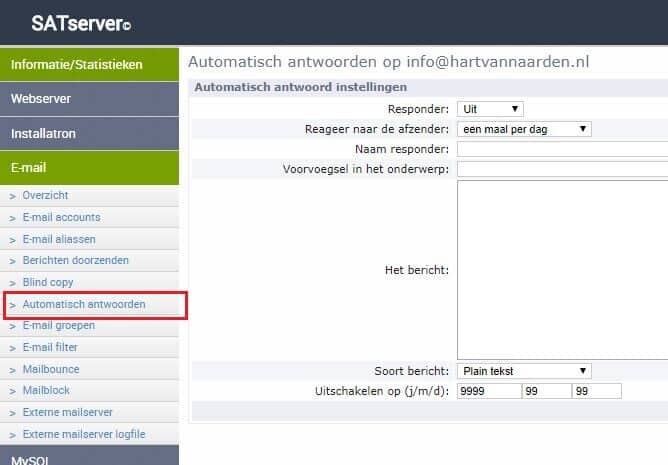Select Automatisch antwoorden in sidebar
Viewport: 668px width, 465px height.
click(84, 304)
